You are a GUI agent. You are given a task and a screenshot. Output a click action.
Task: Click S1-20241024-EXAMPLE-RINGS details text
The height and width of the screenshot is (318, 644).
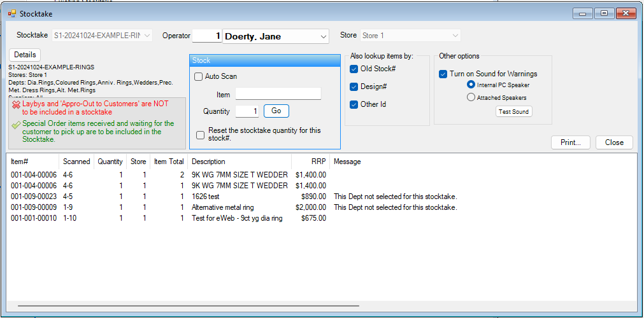(x=52, y=67)
